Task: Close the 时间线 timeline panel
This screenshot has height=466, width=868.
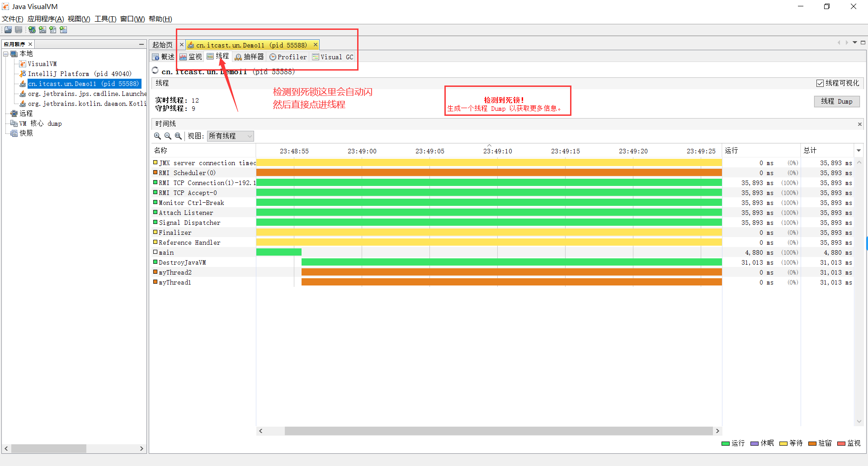Action: [x=859, y=124]
